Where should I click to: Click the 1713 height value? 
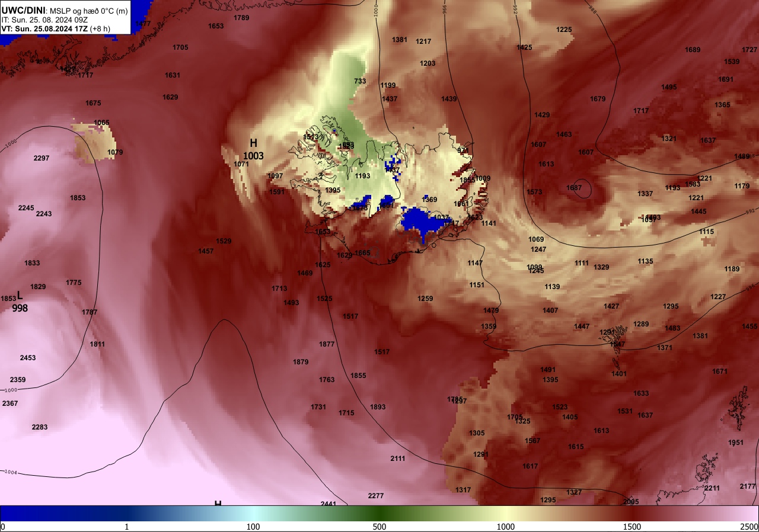coord(279,289)
